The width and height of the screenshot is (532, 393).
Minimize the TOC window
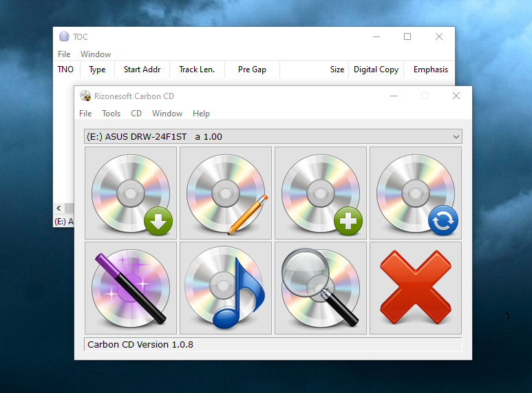click(x=376, y=36)
